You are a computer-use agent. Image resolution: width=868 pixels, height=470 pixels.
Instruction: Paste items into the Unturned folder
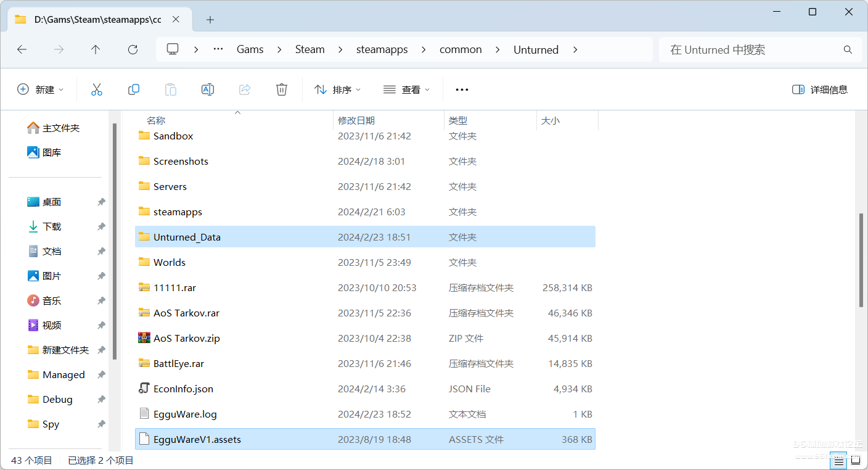[171, 89]
